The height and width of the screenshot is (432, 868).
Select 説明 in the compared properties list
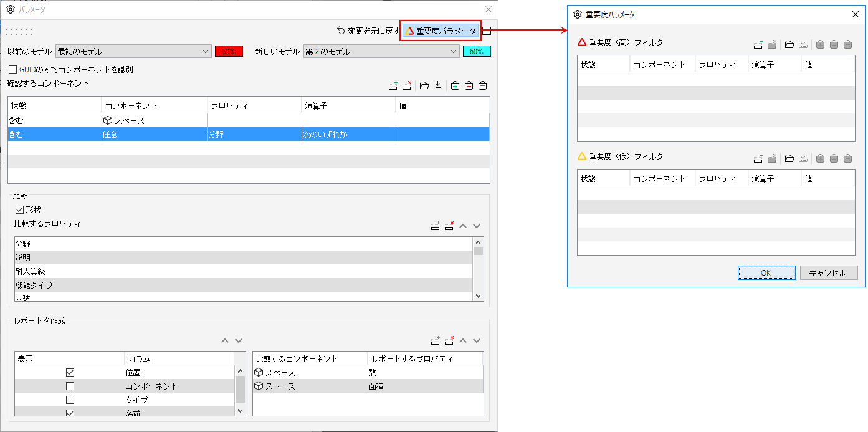pyautogui.click(x=243, y=257)
